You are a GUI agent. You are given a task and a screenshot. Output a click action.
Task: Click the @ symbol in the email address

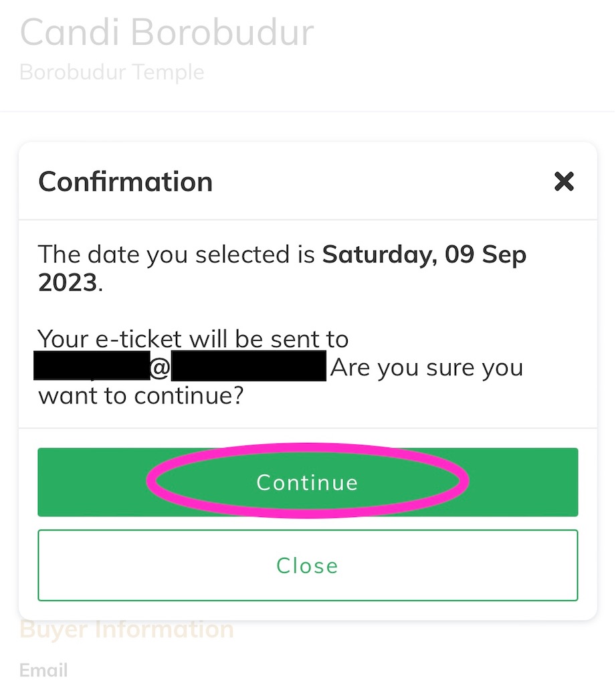pyautogui.click(x=160, y=368)
